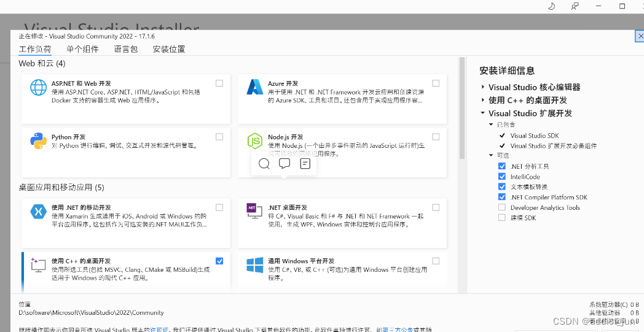Viewport: 644px width, 332px height.
Task: Collapse the 可选 section
Action: (x=491, y=155)
